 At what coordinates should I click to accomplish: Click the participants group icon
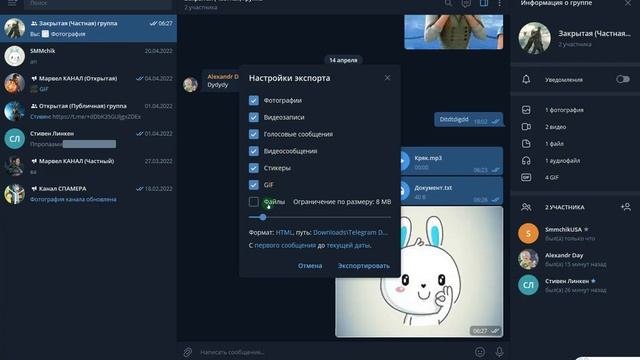click(x=526, y=207)
